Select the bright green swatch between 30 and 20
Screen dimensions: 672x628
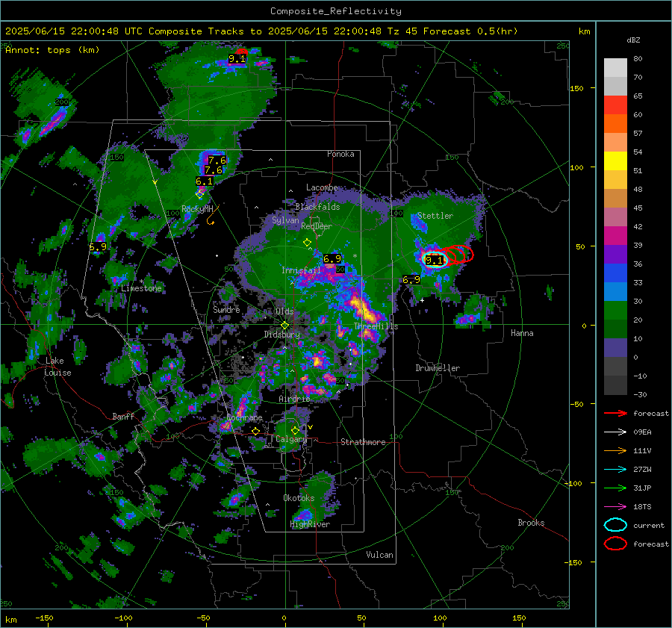[615, 311]
